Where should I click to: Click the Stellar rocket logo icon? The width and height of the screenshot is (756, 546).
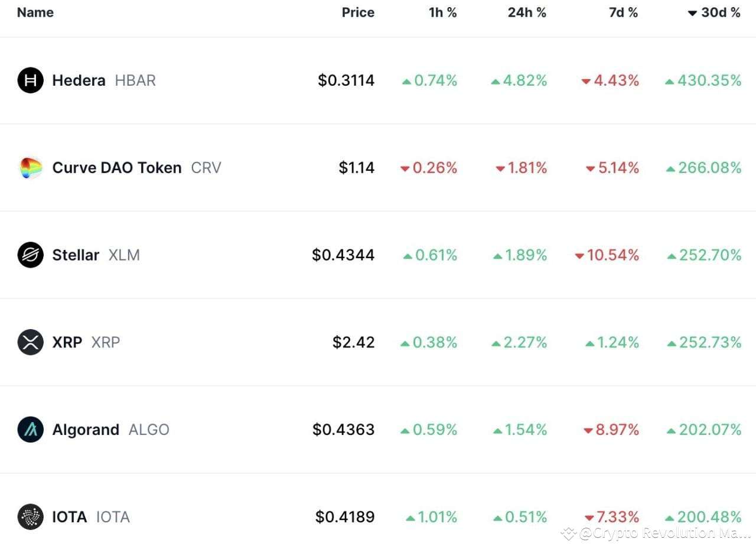pyautogui.click(x=30, y=255)
